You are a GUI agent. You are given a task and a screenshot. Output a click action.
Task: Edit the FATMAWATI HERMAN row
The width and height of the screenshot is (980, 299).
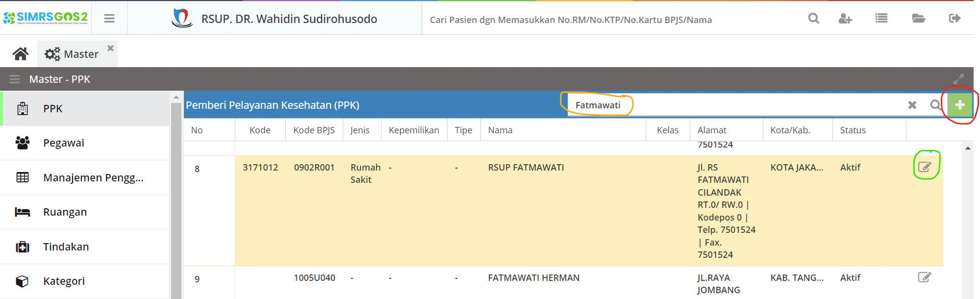925,277
